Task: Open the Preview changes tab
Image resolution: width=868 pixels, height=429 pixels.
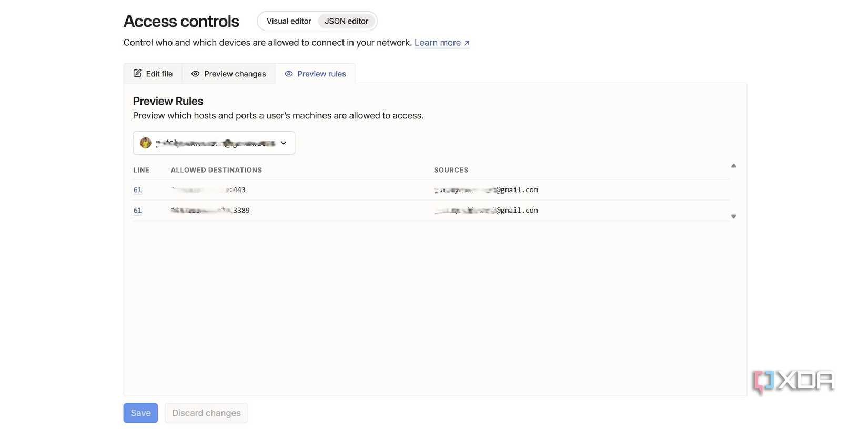Action: (x=229, y=74)
